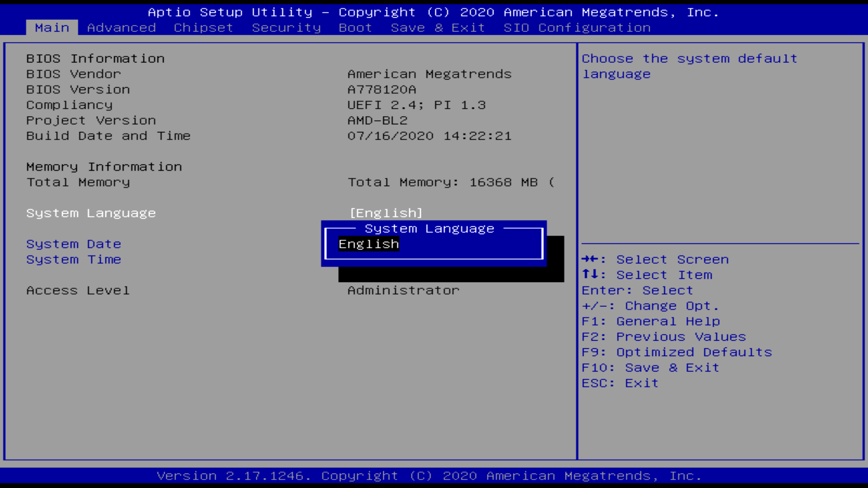Click the F2: Previous Values hint

coord(664,337)
